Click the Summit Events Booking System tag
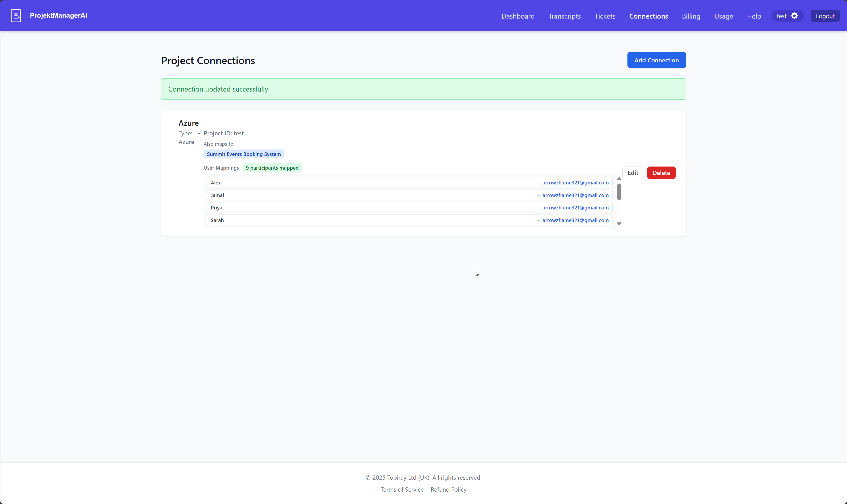The height and width of the screenshot is (504, 847). 244,154
